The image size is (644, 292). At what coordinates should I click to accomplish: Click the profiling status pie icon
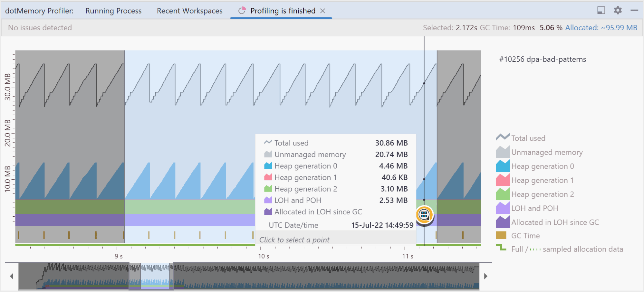pos(242,11)
